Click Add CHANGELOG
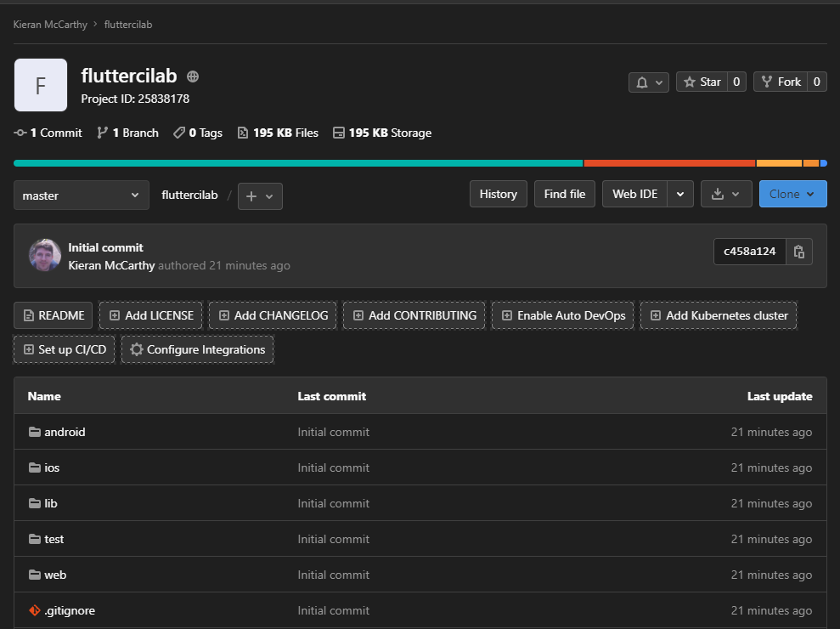Screen dimensions: 840x629 pyautogui.click(x=273, y=316)
